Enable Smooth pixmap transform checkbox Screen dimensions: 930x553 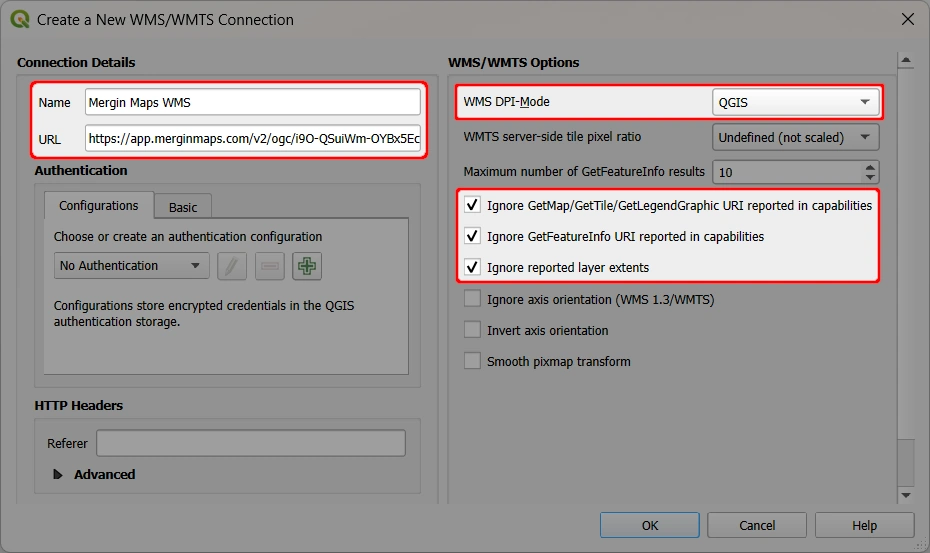[472, 361]
